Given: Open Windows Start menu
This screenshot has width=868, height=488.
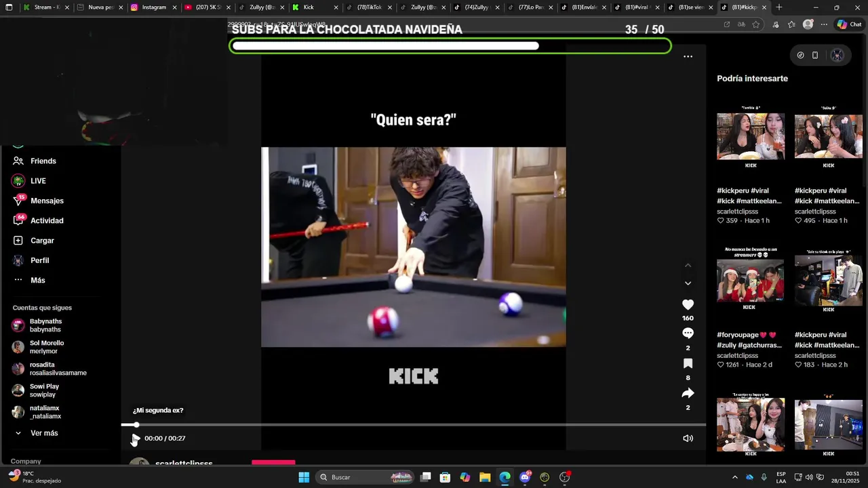Looking at the screenshot, I should coord(304,477).
